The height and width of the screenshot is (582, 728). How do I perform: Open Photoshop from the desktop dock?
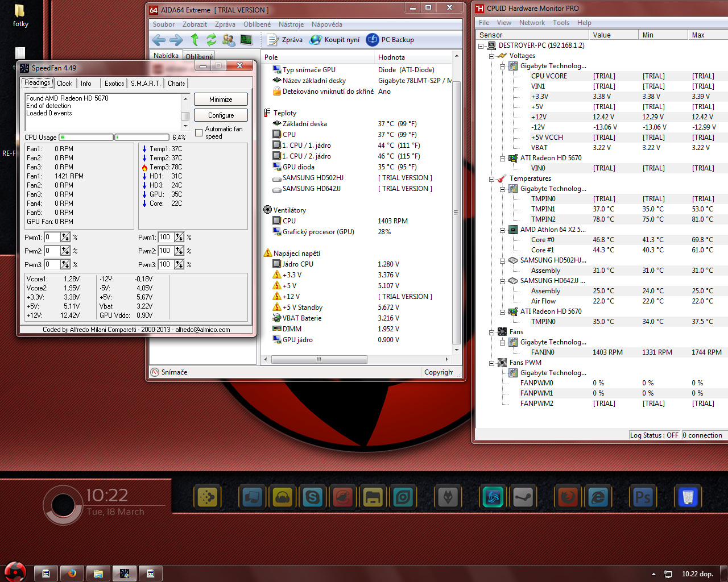[x=643, y=498]
